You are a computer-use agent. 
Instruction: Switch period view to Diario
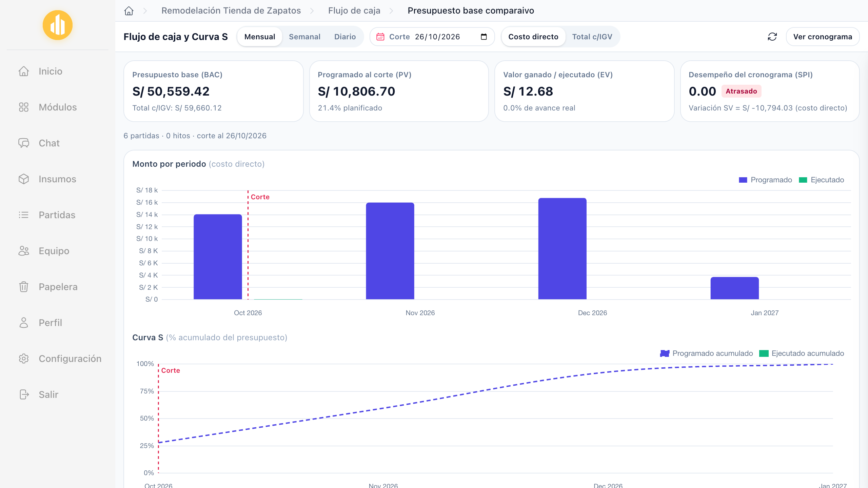point(345,37)
